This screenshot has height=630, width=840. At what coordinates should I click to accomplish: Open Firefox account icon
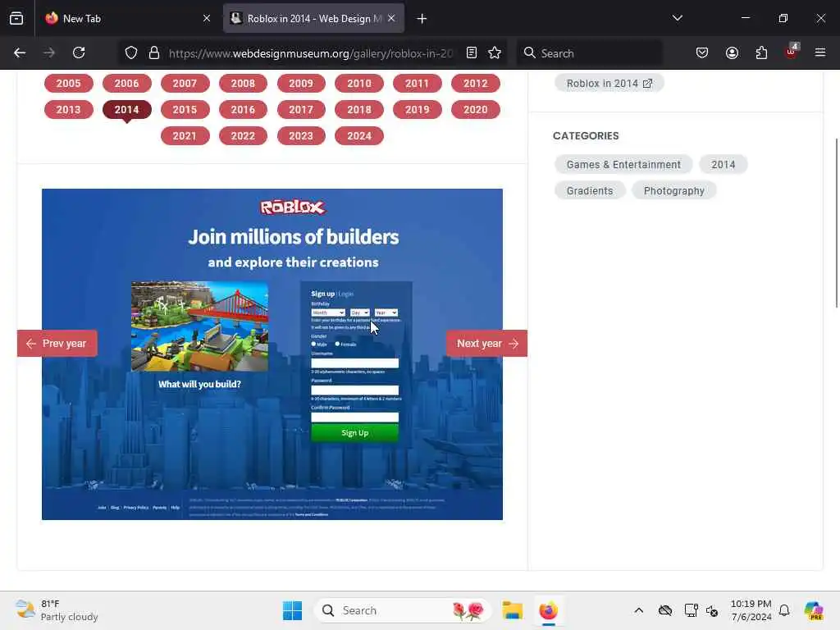pyautogui.click(x=732, y=52)
